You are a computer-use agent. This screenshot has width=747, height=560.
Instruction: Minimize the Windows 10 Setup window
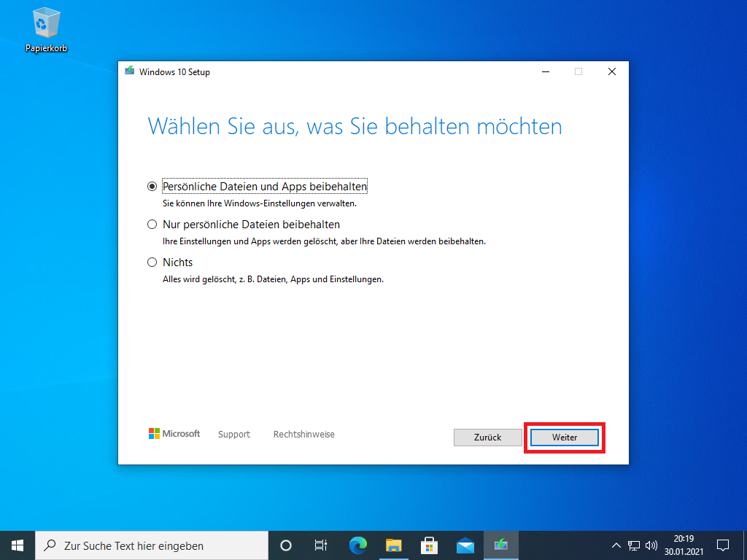point(546,71)
